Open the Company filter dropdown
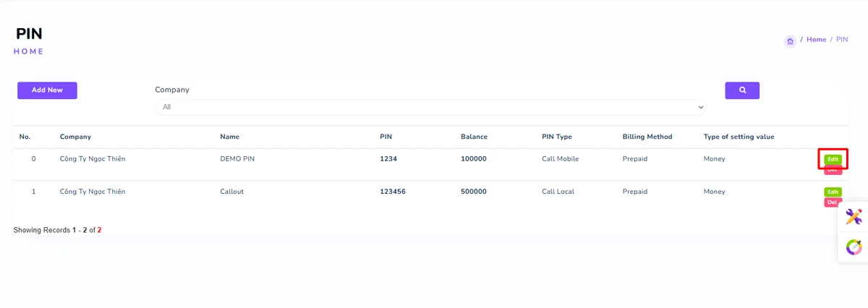 click(x=430, y=107)
